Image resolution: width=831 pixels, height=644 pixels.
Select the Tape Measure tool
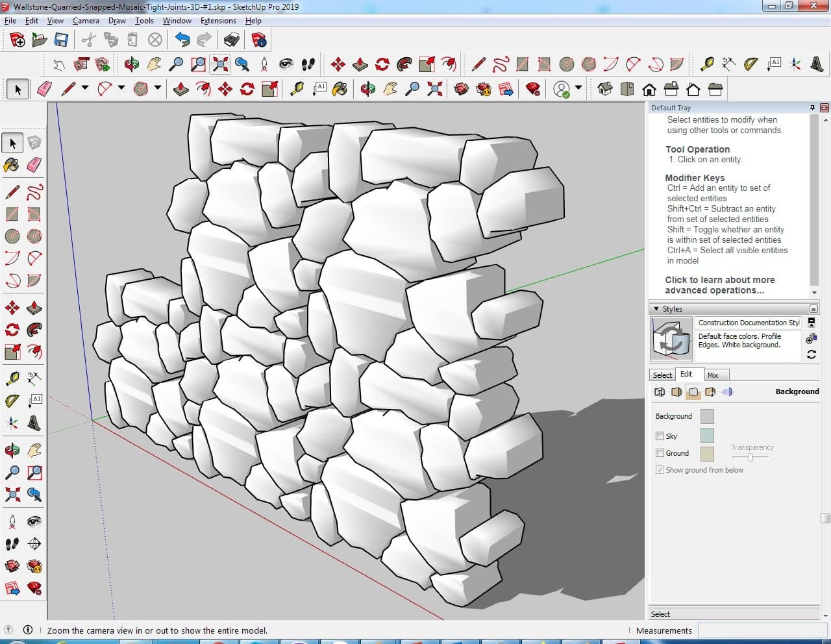12,378
